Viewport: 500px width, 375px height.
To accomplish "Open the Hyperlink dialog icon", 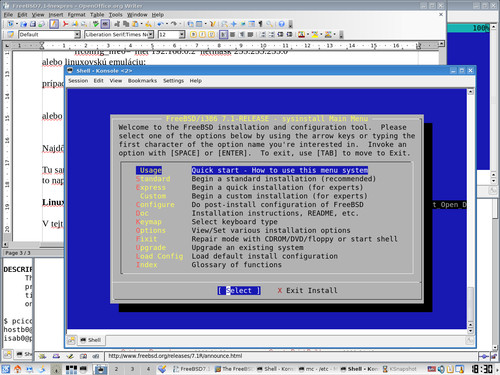I will [x=190, y=24].
